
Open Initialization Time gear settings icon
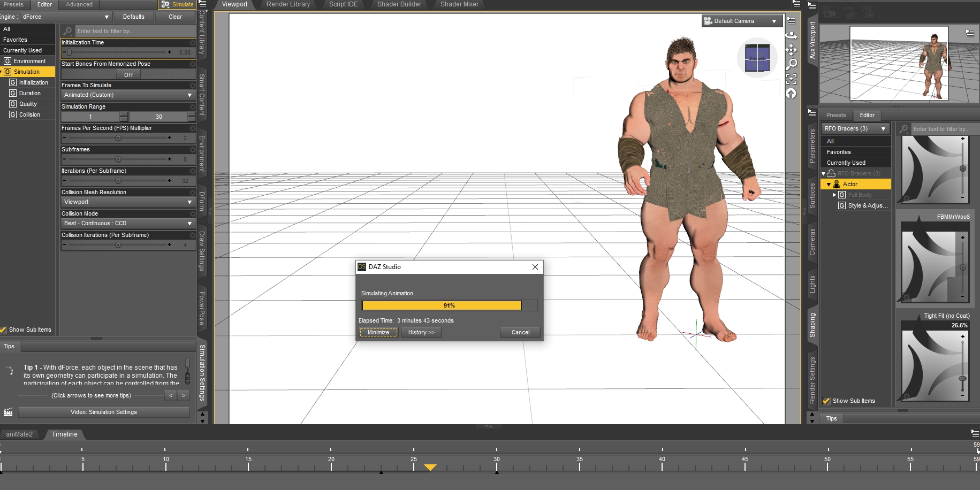(x=192, y=43)
